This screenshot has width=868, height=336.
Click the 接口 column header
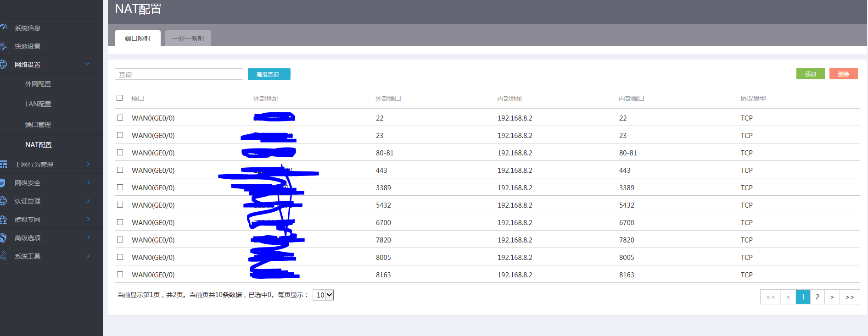(x=138, y=99)
